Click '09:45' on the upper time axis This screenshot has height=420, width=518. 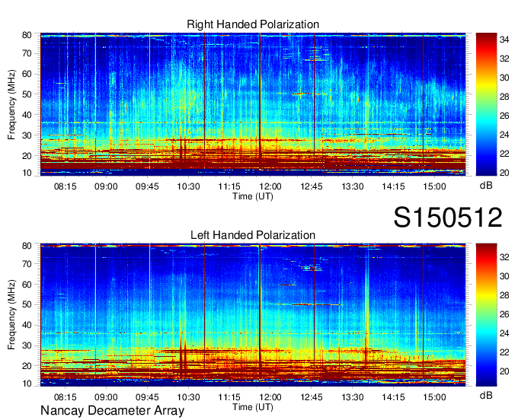147,186
